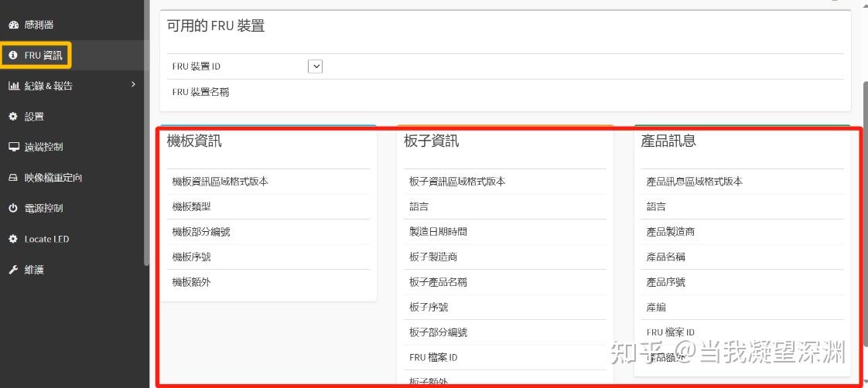Click the 機板序號 row

pyautogui.click(x=268, y=257)
